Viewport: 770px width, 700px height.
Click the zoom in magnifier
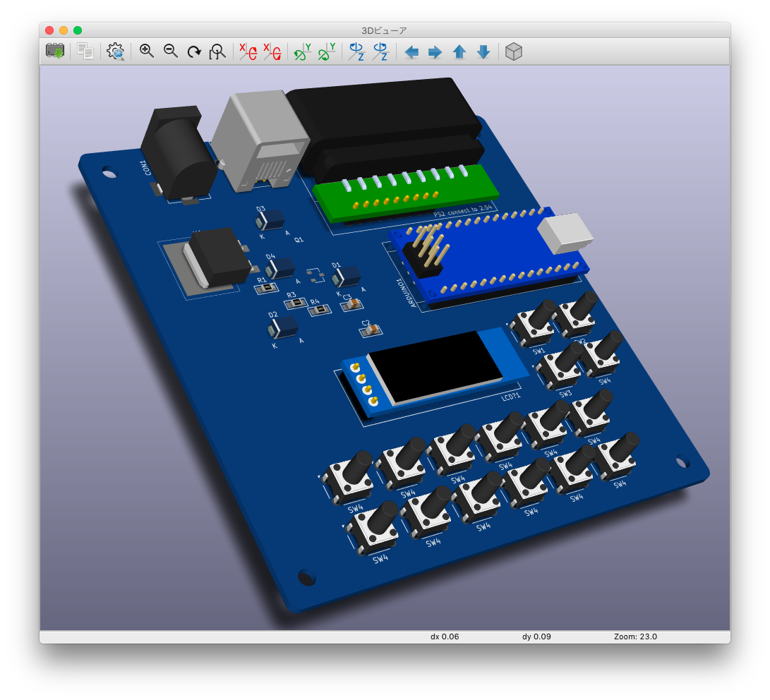point(146,51)
